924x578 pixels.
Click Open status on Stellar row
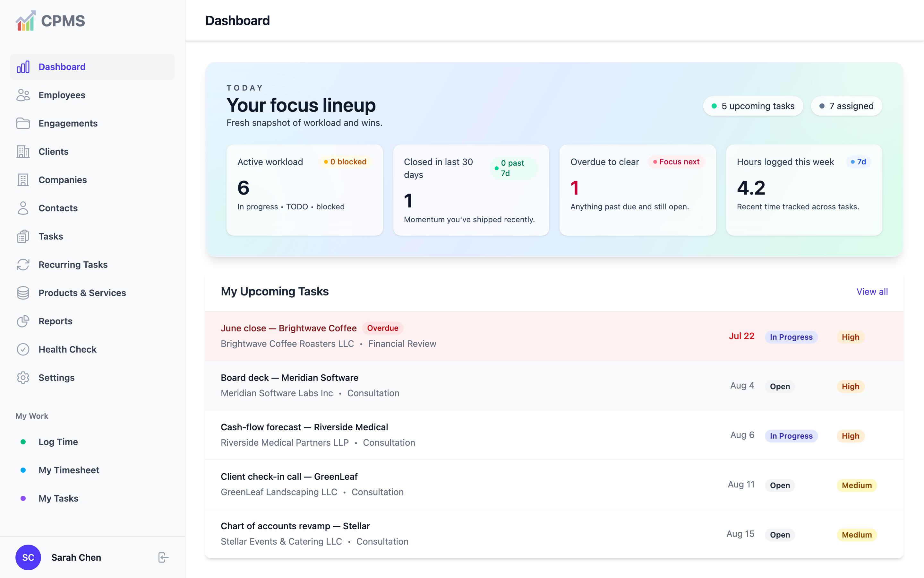pyautogui.click(x=780, y=535)
